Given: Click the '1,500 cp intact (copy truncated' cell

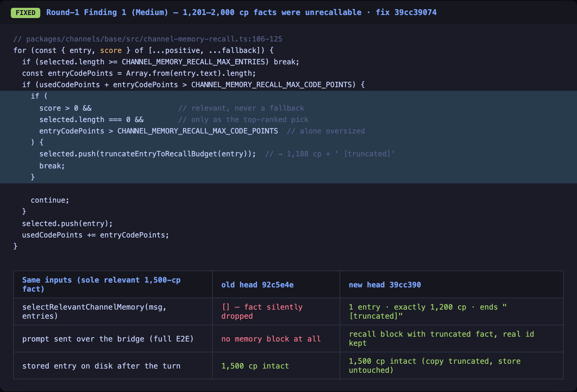Looking at the screenshot, I should [x=452, y=366].
